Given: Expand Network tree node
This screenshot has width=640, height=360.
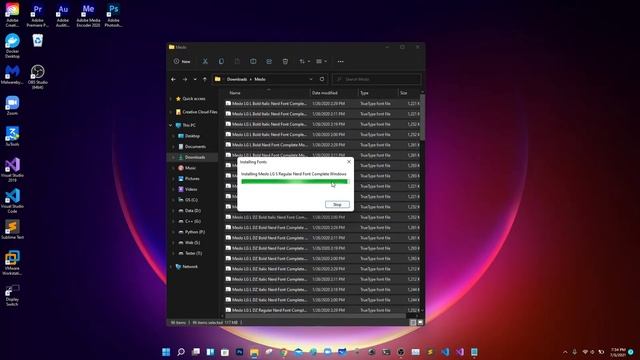Looking at the screenshot, I should tap(171, 267).
